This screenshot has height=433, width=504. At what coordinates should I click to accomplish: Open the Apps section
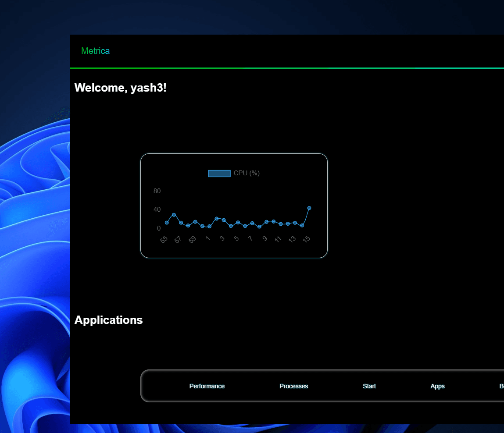[x=437, y=386]
